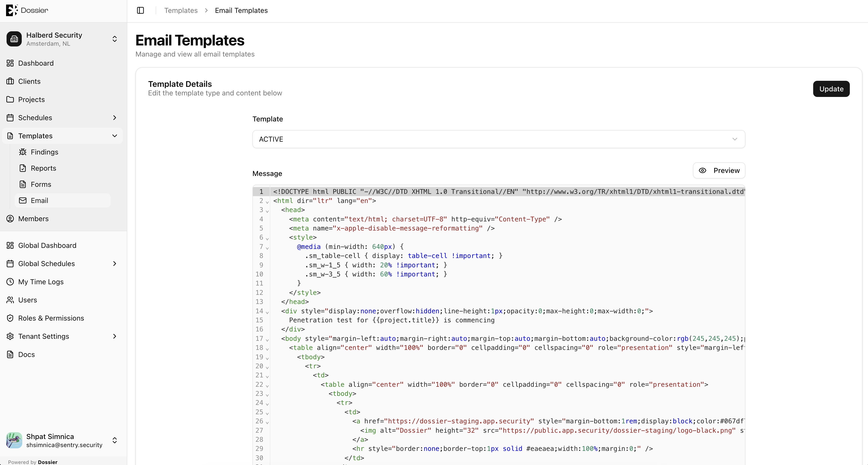Image resolution: width=868 pixels, height=465 pixels.
Task: Expand the Schedules submenu chevron
Action: point(115,118)
